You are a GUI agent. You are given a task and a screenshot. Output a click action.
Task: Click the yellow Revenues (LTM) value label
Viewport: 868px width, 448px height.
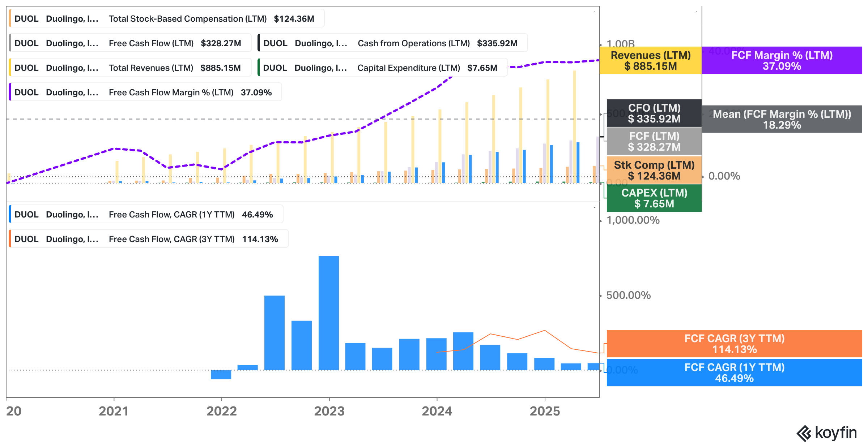click(x=650, y=61)
